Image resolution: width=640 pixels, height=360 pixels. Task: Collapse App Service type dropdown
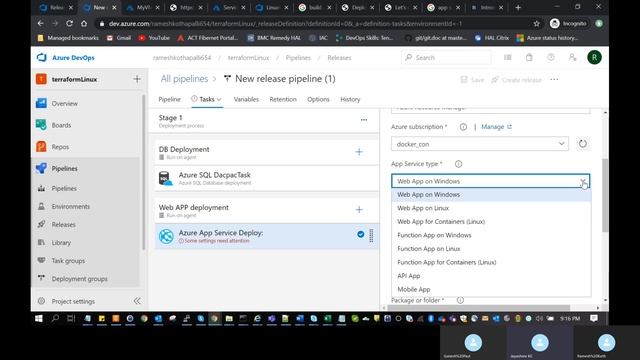tap(583, 181)
